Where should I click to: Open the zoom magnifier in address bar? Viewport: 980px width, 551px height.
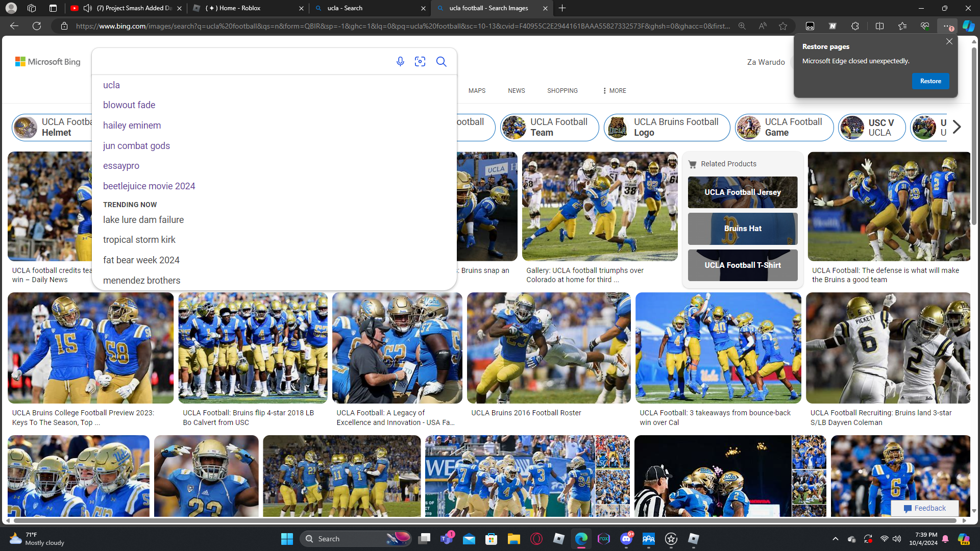tap(742, 26)
